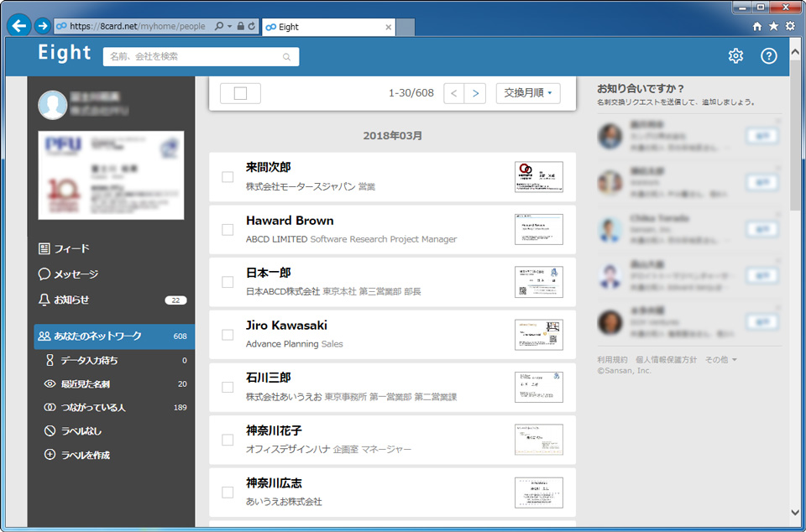This screenshot has height=532, width=806.
Task: Click the notification count badge 22
Action: [175, 300]
